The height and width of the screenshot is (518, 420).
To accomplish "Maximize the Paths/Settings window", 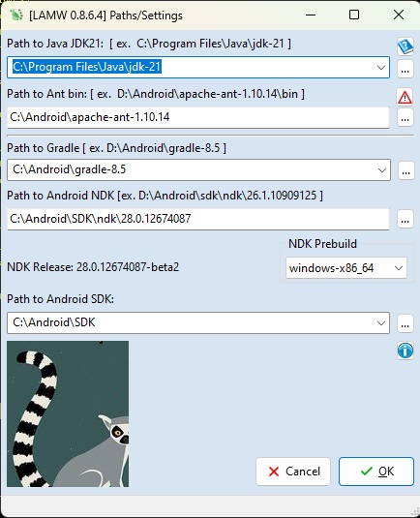I will pos(354,15).
